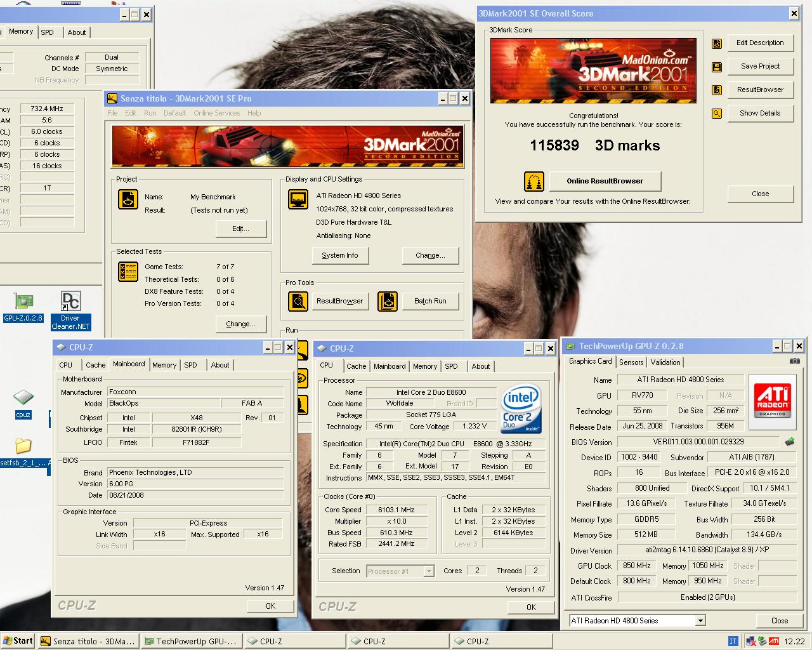Click Change... under Display and CPU Settings
The height and width of the screenshot is (650, 812).
click(430, 255)
